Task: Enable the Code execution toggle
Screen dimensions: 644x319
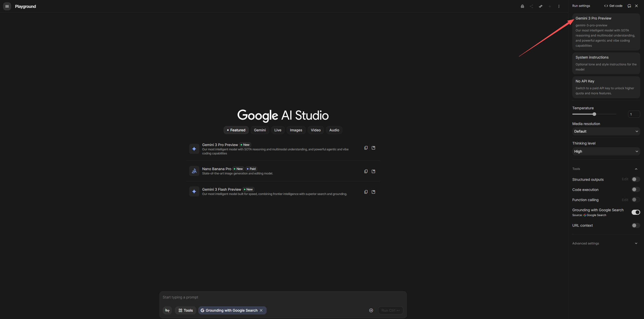Action: pyautogui.click(x=635, y=190)
